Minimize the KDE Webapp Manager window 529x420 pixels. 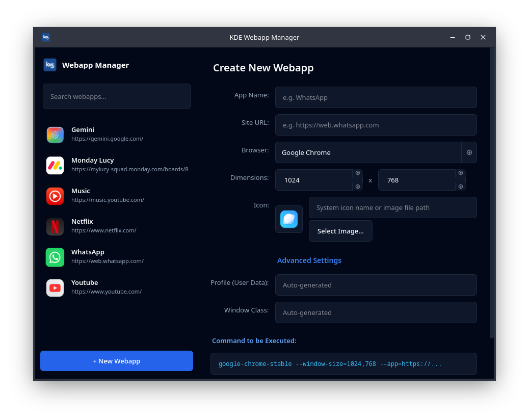point(453,37)
